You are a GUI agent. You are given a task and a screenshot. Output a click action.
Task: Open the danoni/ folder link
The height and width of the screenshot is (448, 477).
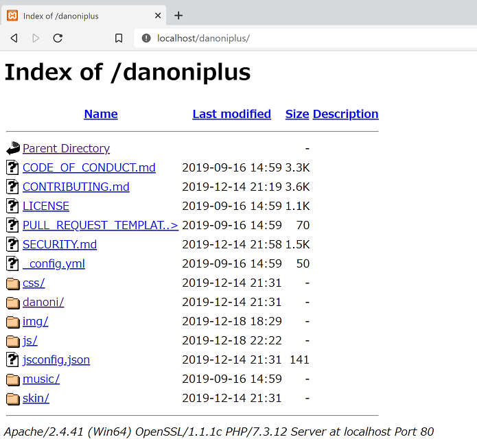[x=43, y=302]
